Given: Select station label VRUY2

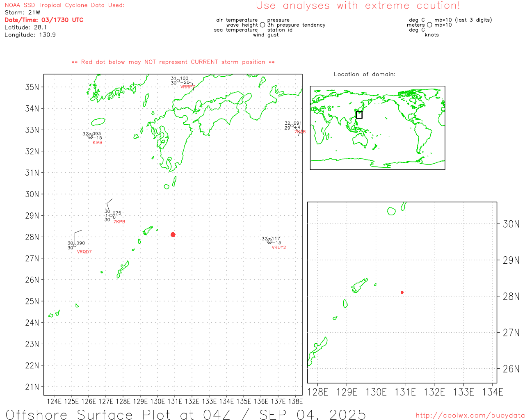Looking at the screenshot, I should pos(279,248).
